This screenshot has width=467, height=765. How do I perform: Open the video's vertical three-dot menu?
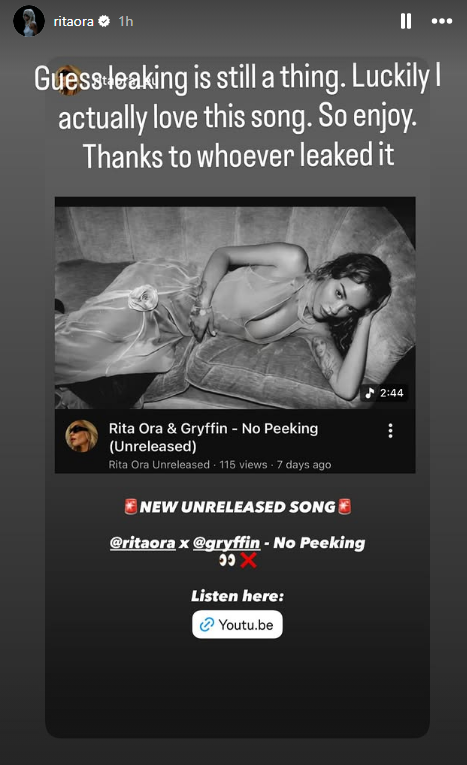390,431
